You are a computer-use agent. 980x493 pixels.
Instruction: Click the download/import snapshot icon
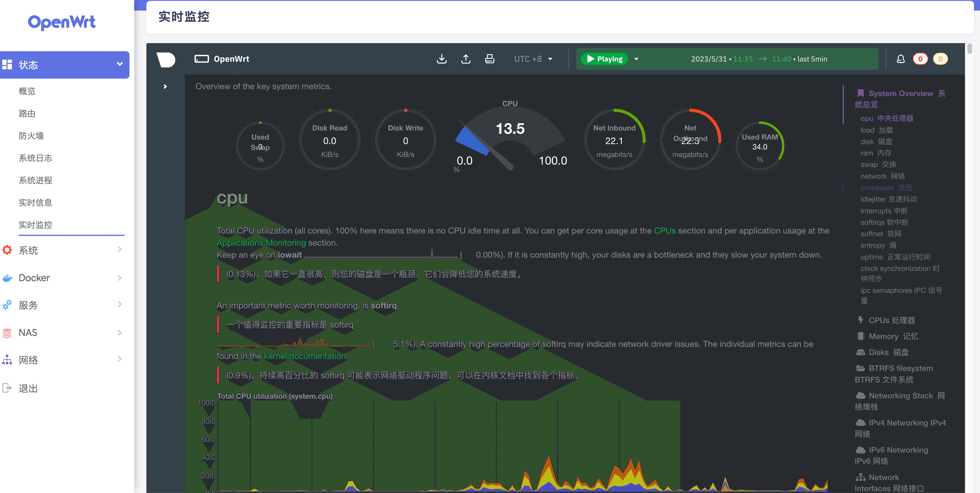(x=441, y=59)
